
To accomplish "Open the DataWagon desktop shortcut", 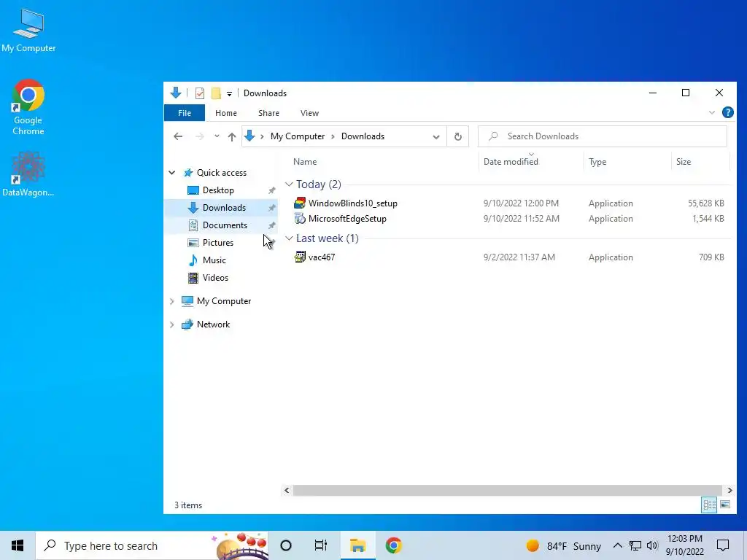I will click(28, 174).
